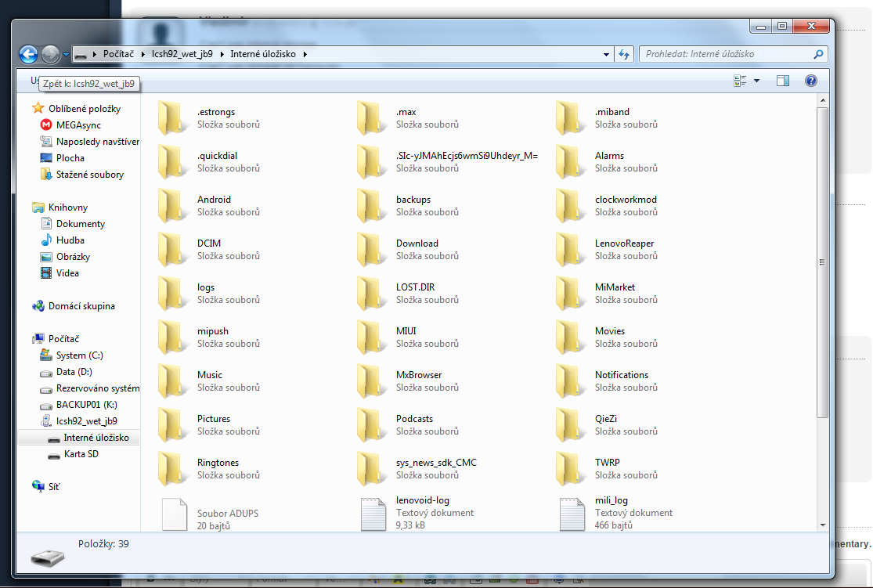This screenshot has width=873, height=588.
Task: Click the refresh button next to address bar
Action: click(x=624, y=54)
